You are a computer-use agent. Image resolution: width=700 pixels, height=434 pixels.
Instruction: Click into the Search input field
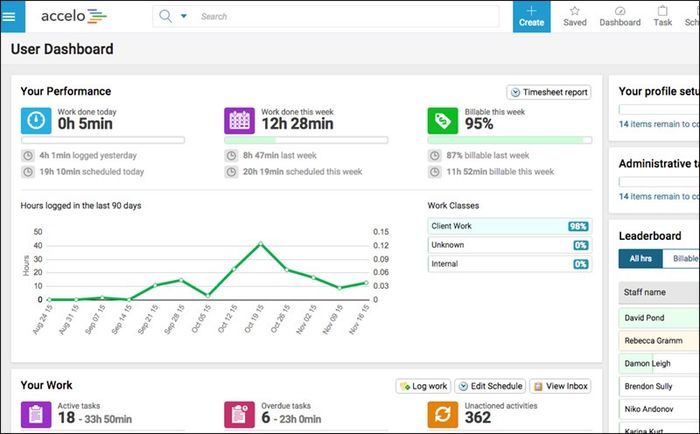pyautogui.click(x=348, y=17)
